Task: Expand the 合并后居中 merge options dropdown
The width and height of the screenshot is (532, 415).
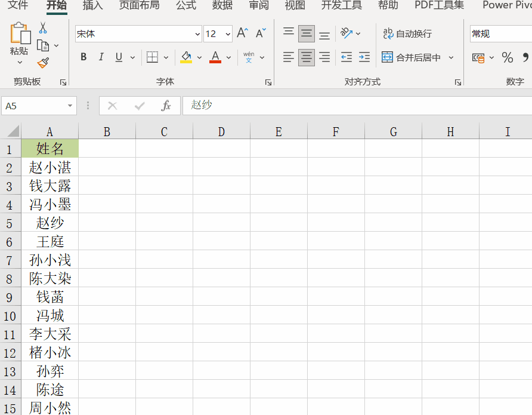Action: [x=451, y=57]
